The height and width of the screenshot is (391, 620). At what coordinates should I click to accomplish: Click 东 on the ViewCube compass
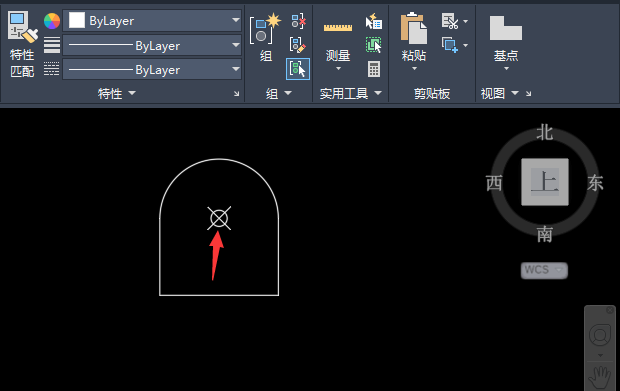595,183
